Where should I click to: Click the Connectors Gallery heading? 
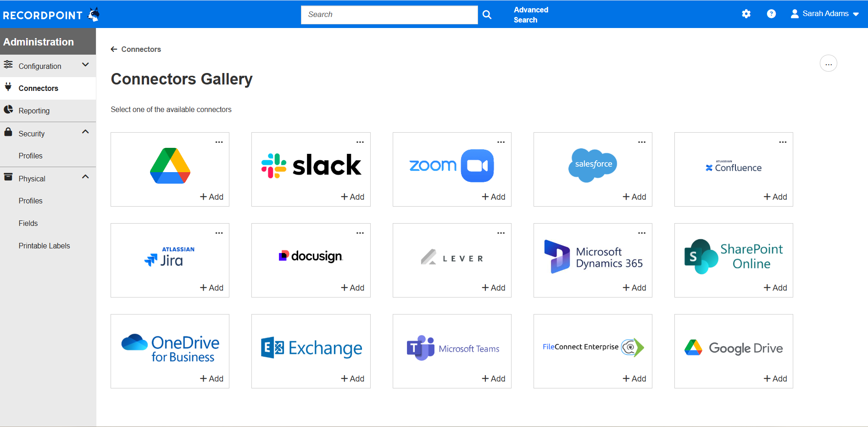pyautogui.click(x=182, y=79)
